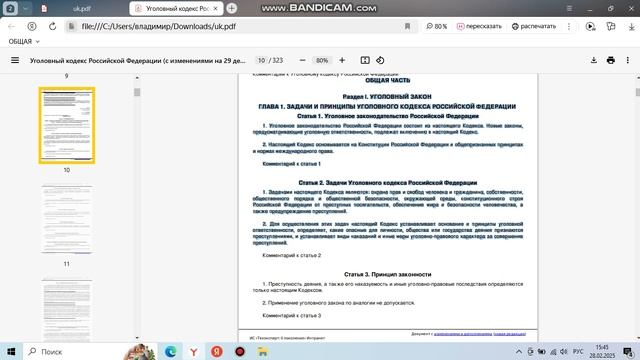Select page 11 thumbnail
Screen dimensions: 640x360
pos(67,219)
